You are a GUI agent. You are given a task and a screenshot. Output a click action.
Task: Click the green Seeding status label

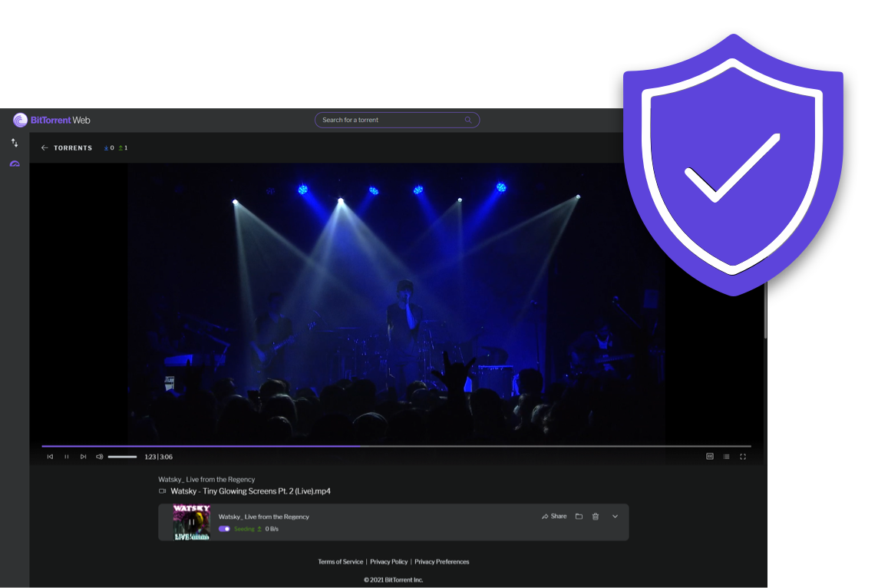pyautogui.click(x=244, y=529)
